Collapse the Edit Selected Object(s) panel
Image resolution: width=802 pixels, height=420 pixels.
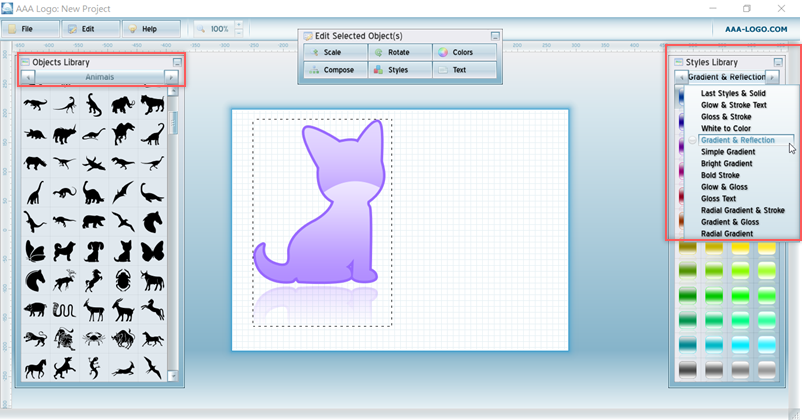(x=495, y=36)
